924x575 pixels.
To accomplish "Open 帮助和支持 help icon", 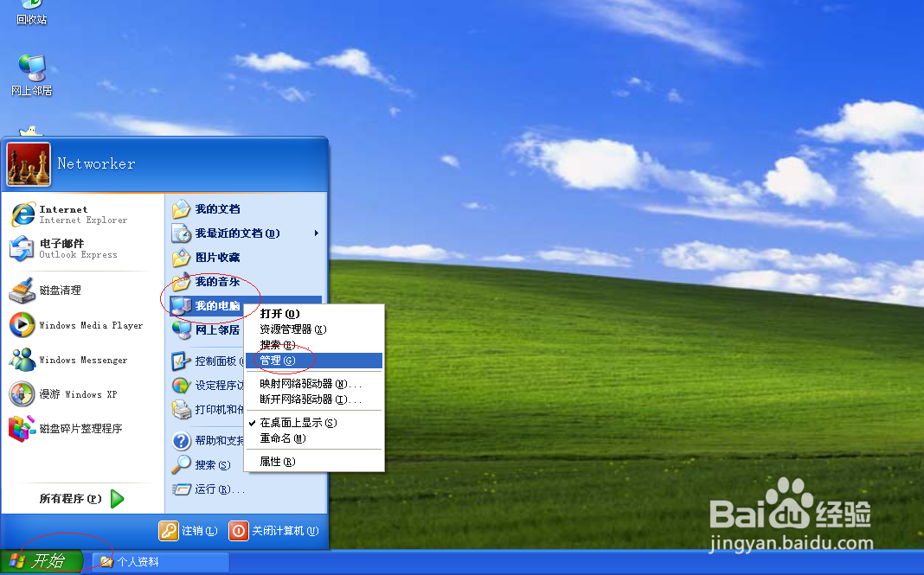I will (x=181, y=441).
